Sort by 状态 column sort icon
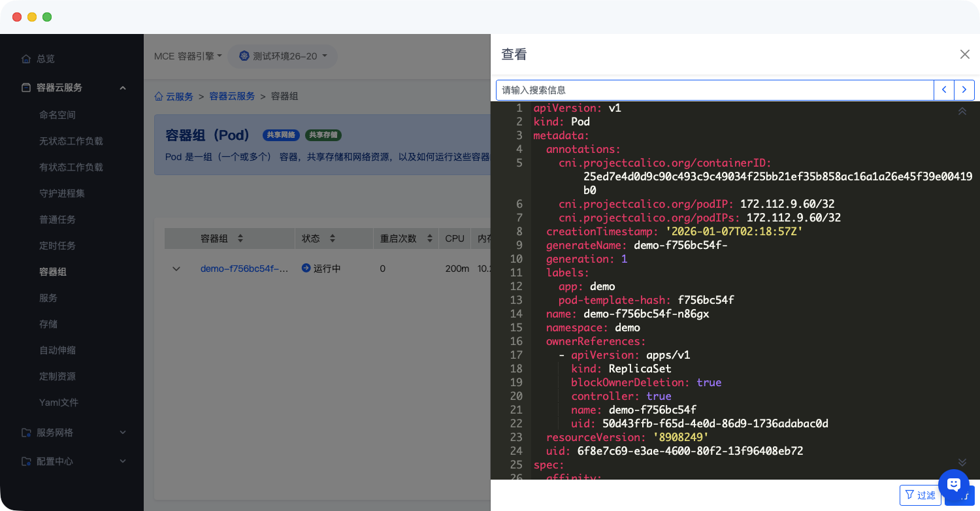The image size is (980, 511). tap(332, 239)
